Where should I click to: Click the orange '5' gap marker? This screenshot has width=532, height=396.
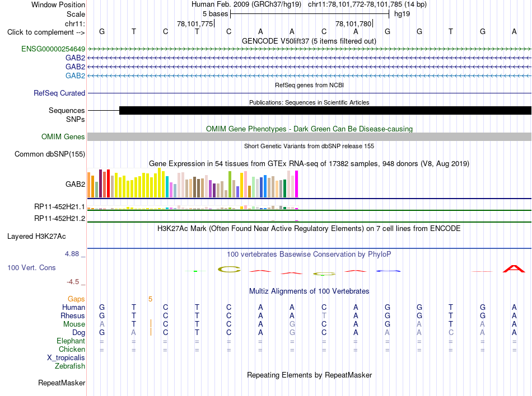pyautogui.click(x=150, y=299)
